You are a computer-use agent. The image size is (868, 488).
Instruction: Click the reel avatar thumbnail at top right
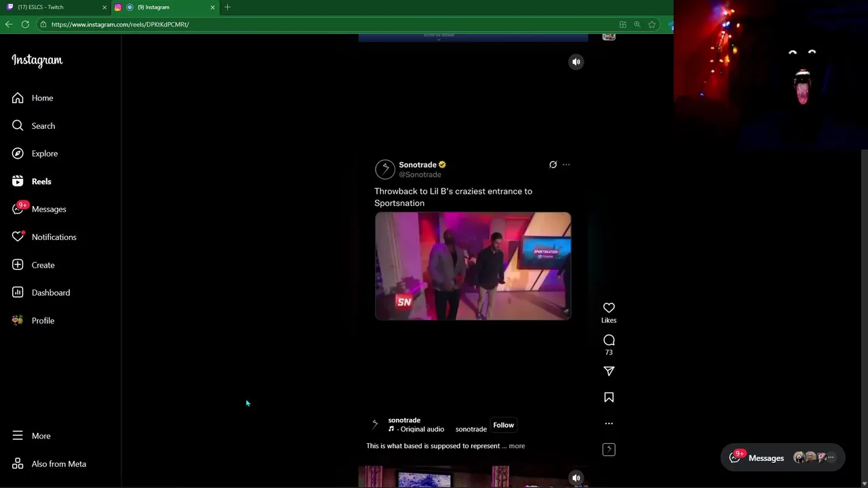pos(609,37)
